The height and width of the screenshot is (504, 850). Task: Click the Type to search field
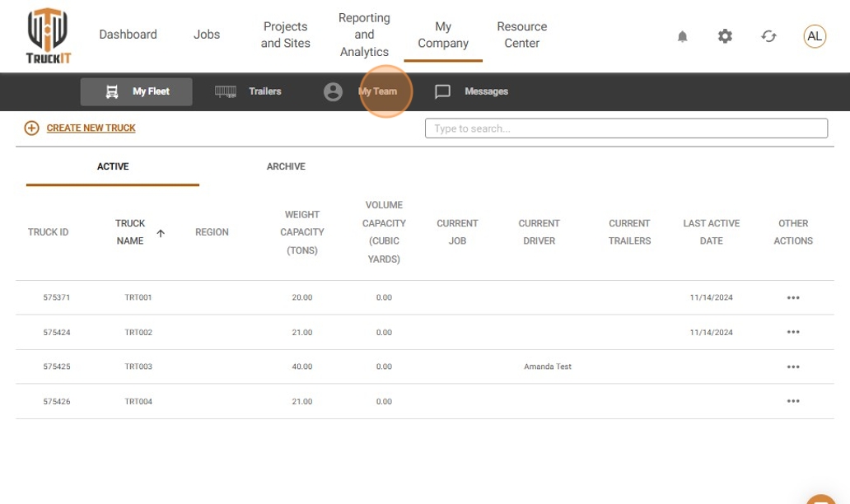click(626, 128)
